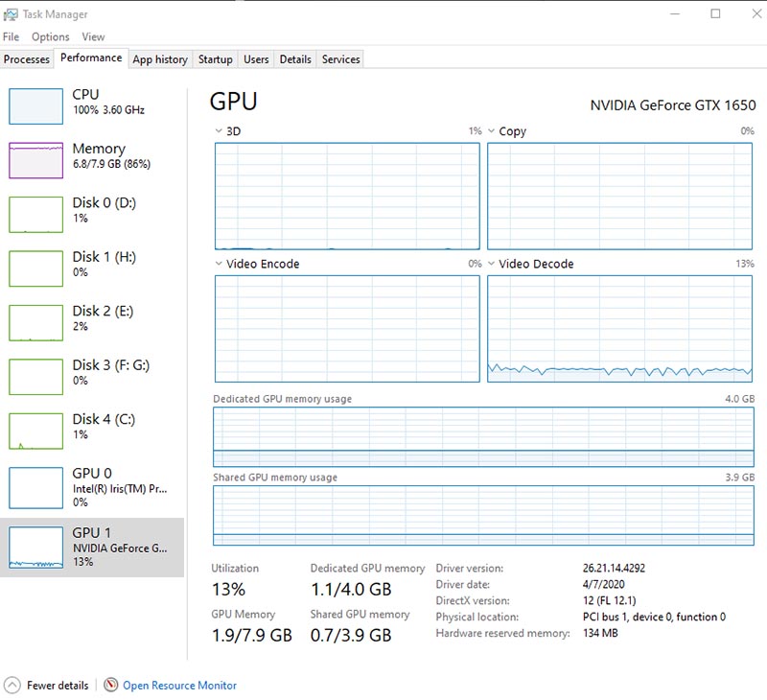Screen dimensions: 767x700
Task: Click the Dedicated GPU memory usage graph
Action: (x=483, y=437)
